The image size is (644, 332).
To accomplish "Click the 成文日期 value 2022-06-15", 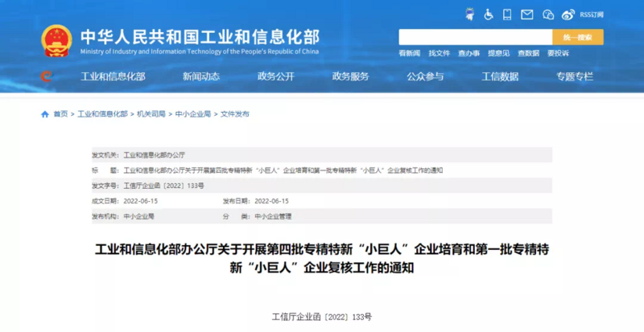I will click(141, 201).
